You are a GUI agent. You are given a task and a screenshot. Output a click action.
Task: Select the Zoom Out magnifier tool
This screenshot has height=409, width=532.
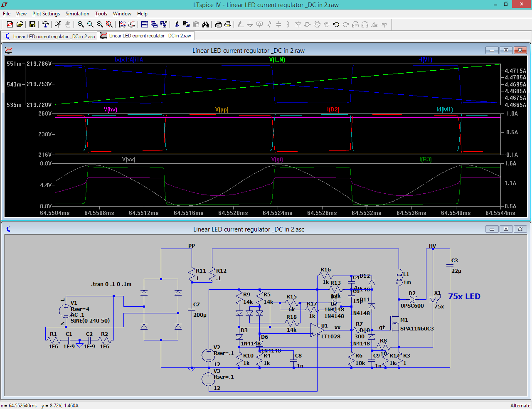[100, 25]
